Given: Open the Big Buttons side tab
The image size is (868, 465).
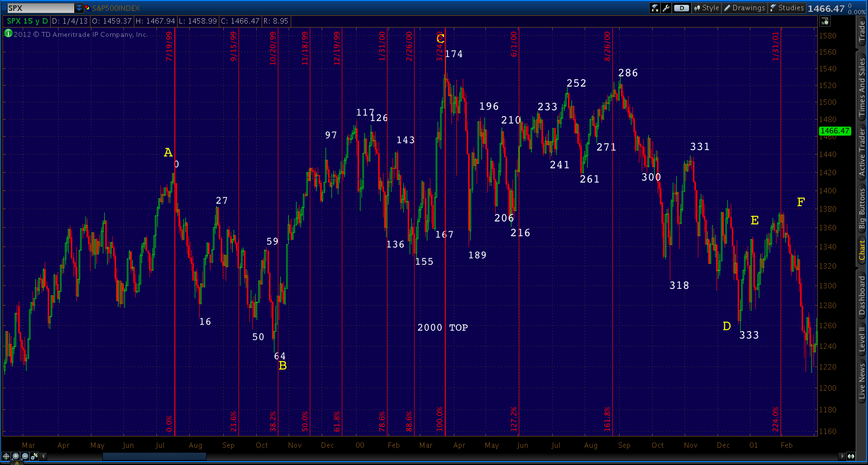Looking at the screenshot, I should click(862, 209).
